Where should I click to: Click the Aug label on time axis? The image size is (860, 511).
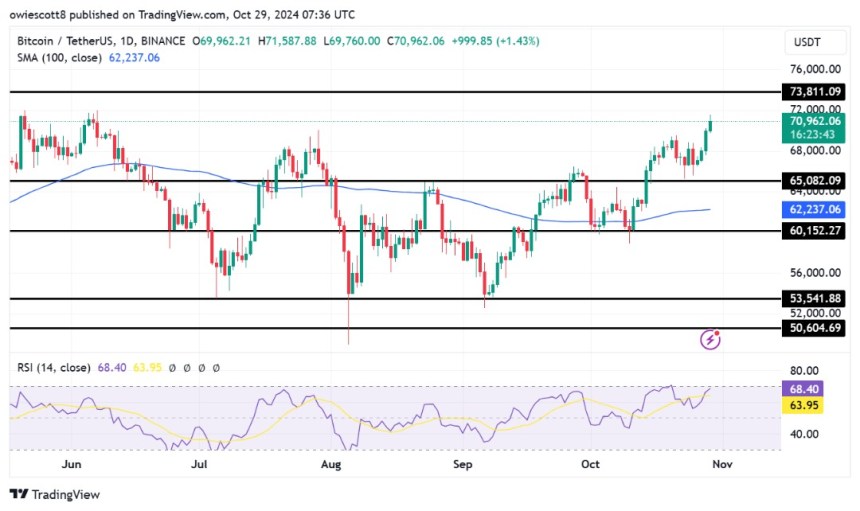[331, 464]
